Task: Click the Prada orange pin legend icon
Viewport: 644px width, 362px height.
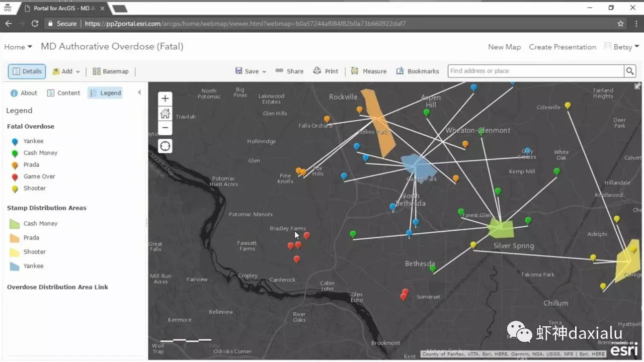Action: click(x=15, y=165)
